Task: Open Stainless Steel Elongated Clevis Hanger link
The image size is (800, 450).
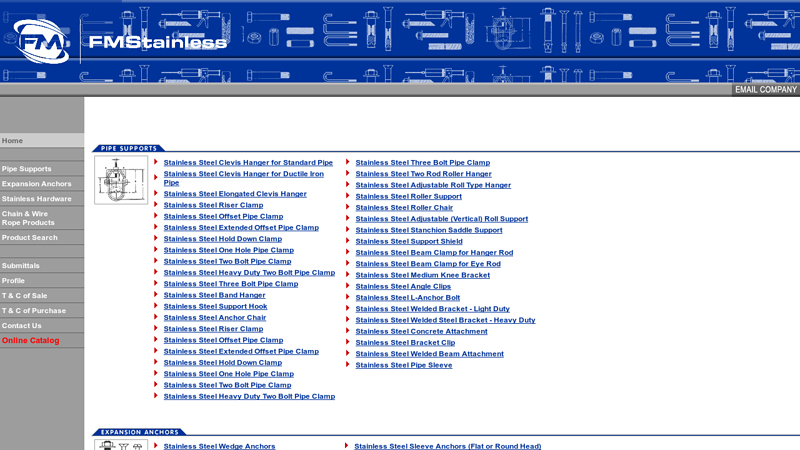Action: (235, 194)
